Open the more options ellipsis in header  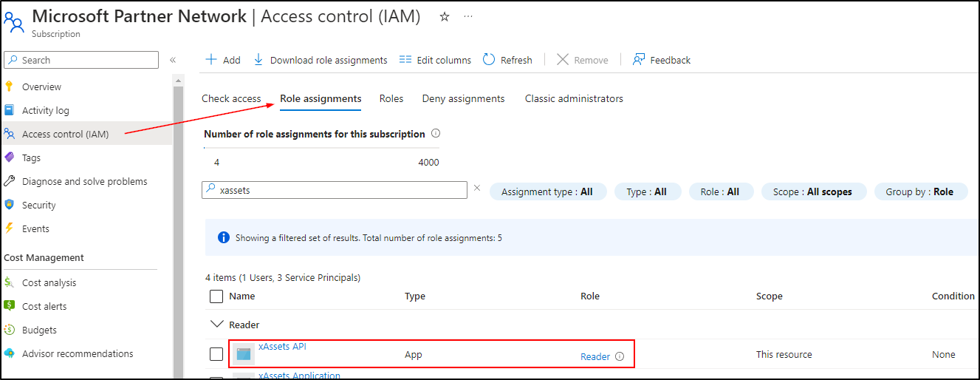tap(468, 16)
